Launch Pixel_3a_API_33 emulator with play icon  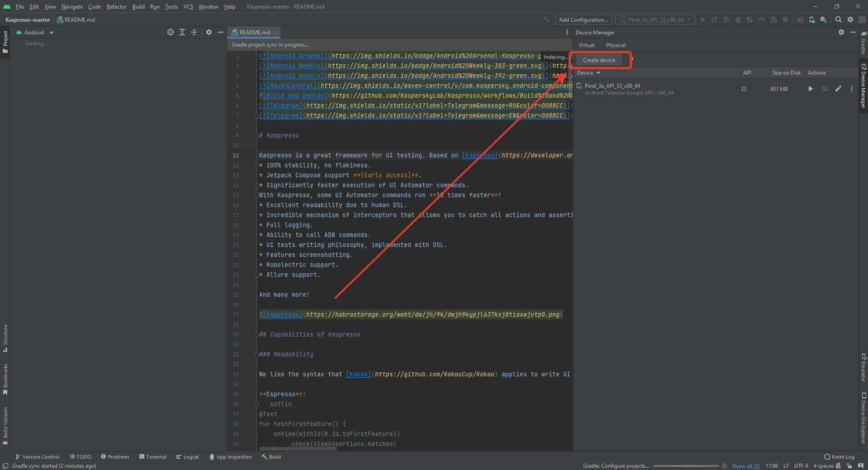coord(811,89)
